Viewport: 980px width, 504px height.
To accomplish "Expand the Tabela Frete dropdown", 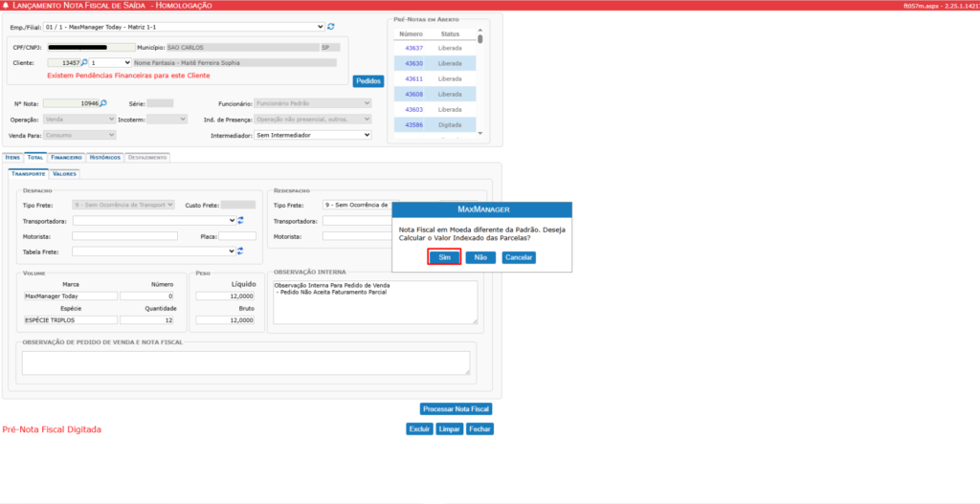I will 154,252.
